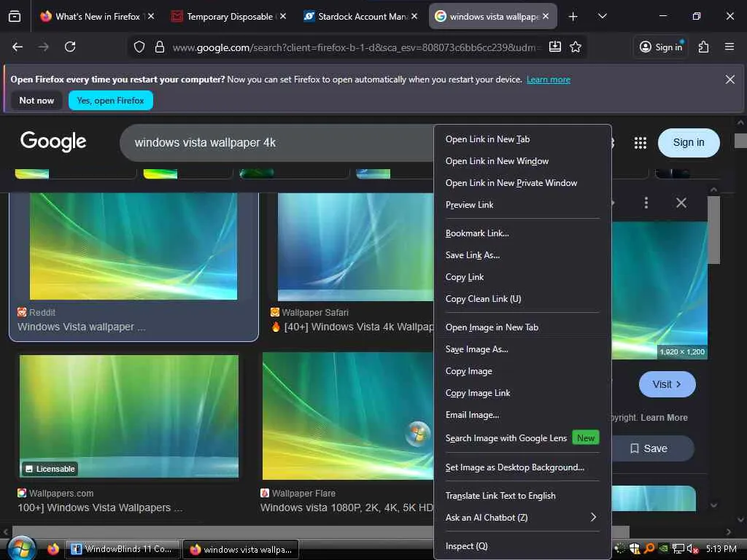Reload the current page
This screenshot has height=560, width=747.
pos(70,47)
